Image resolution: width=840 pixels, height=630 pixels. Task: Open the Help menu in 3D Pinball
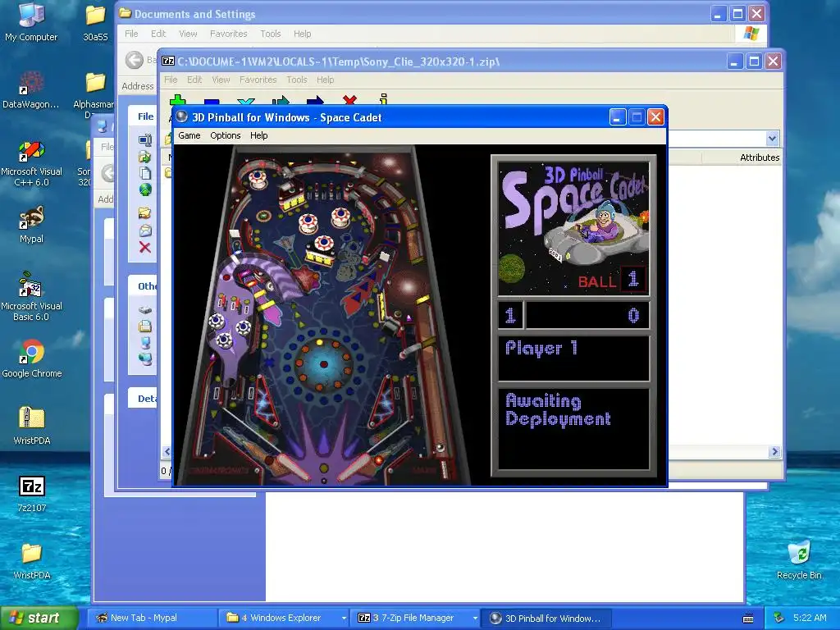click(258, 135)
